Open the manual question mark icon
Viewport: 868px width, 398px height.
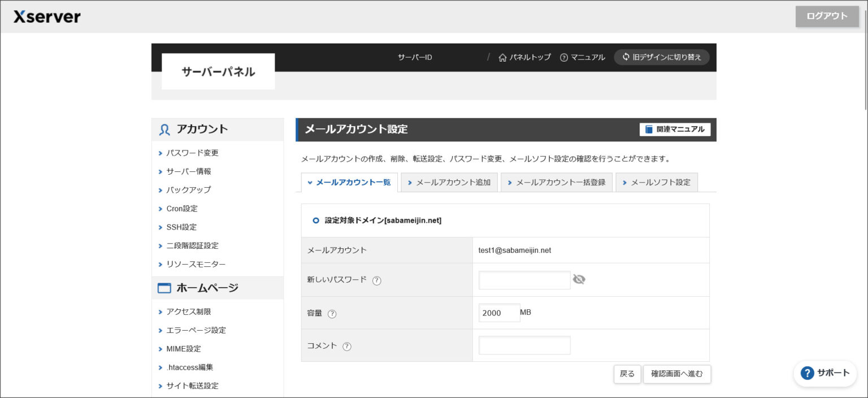coord(563,58)
